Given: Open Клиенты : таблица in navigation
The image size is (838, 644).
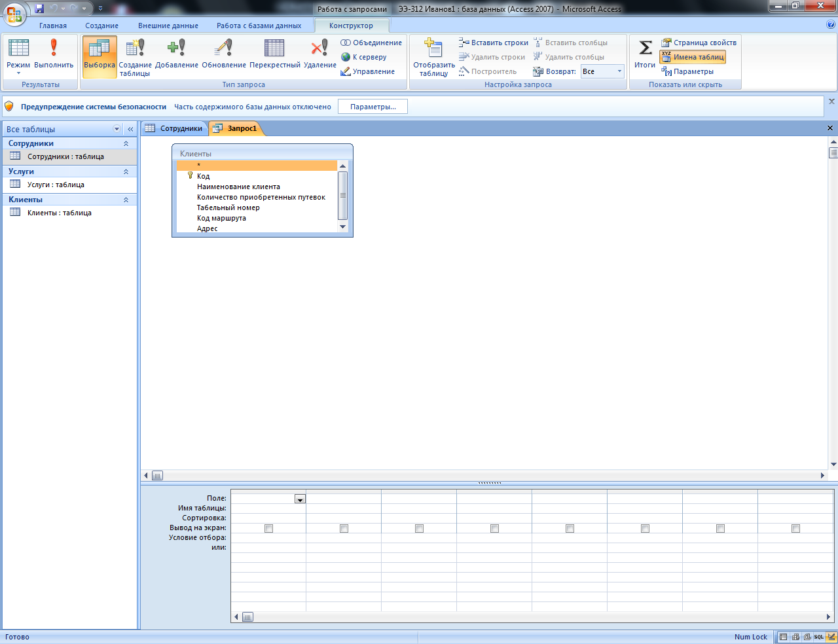Looking at the screenshot, I should [x=69, y=213].
